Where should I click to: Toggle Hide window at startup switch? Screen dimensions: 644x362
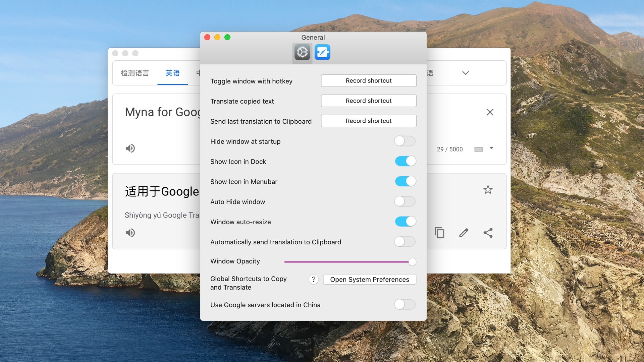(404, 141)
